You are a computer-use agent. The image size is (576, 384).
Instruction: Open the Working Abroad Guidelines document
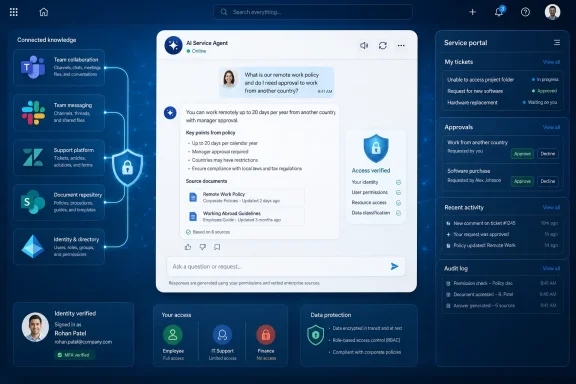[x=245, y=216]
